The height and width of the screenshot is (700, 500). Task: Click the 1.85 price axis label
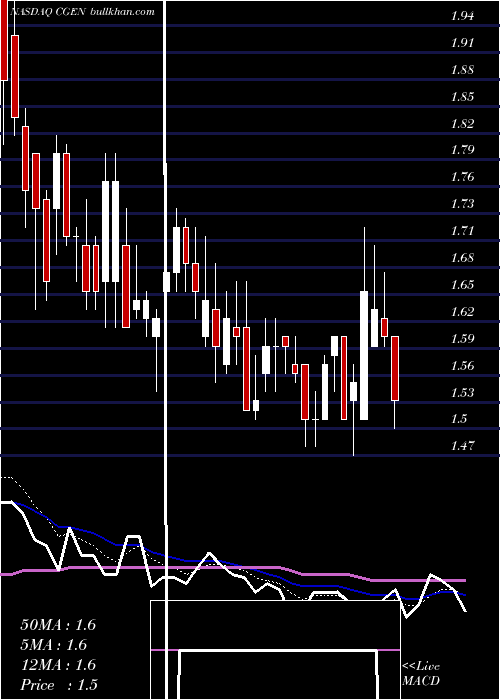(x=462, y=97)
